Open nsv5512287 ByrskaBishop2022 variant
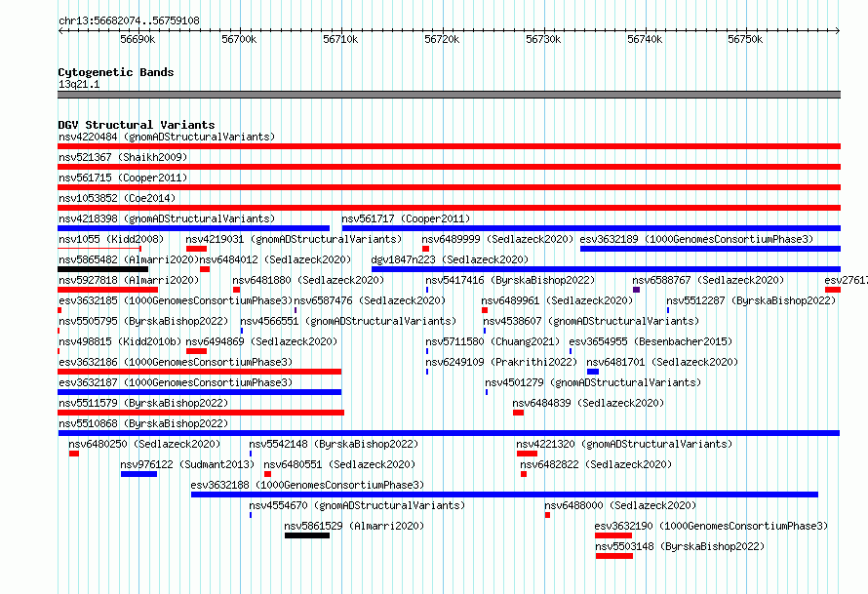 tap(751, 300)
